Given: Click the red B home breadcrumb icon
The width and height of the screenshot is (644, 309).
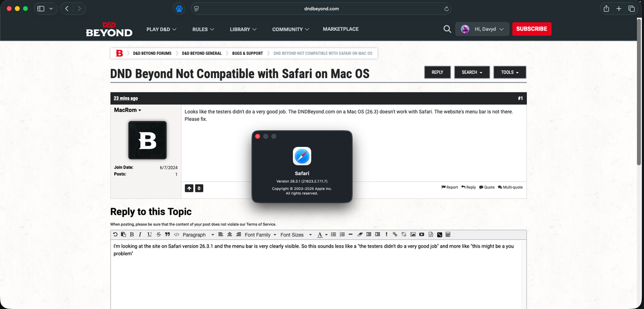Looking at the screenshot, I should click(119, 53).
